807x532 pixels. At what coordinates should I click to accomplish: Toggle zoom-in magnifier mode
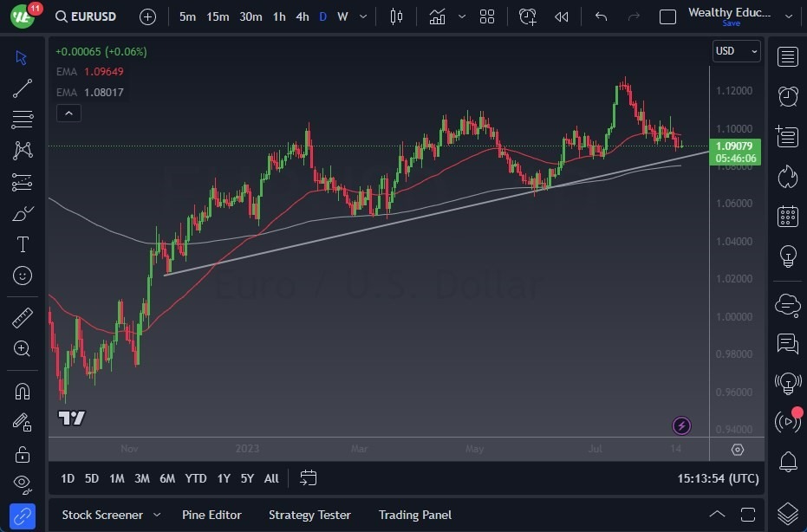coord(23,349)
